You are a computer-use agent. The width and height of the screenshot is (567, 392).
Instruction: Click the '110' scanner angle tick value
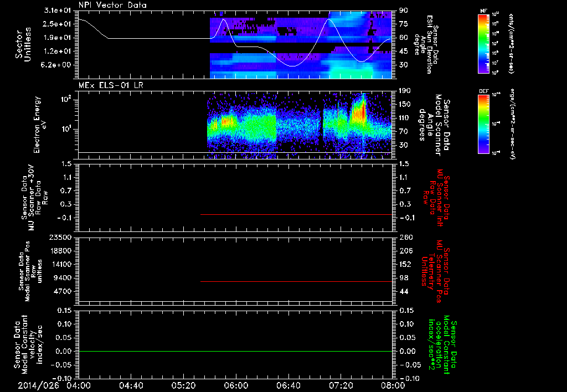coord(405,118)
